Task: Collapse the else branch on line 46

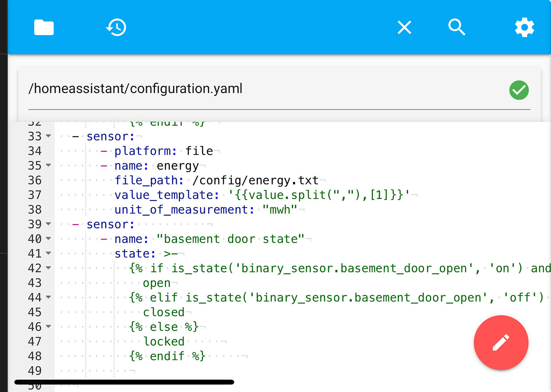Action: click(48, 327)
